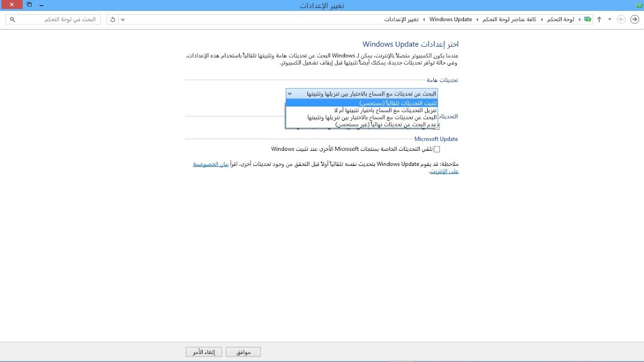Viewport: 644px width, 362px height.
Task: Click the Control Panel icon in address bar
Action: pos(588,19)
